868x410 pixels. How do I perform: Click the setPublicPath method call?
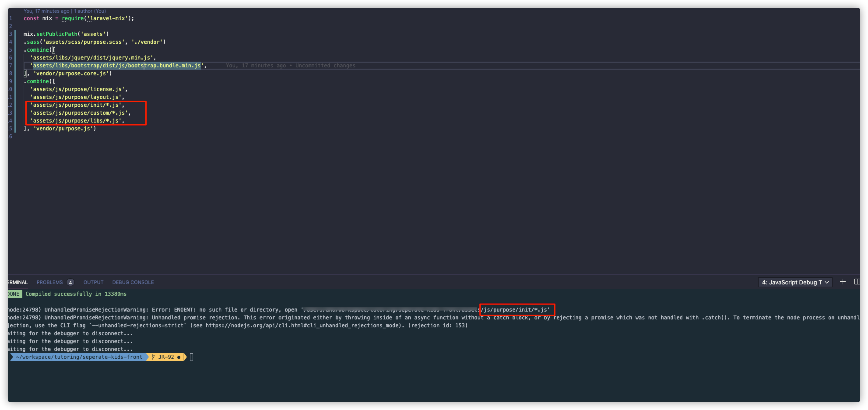coord(57,34)
